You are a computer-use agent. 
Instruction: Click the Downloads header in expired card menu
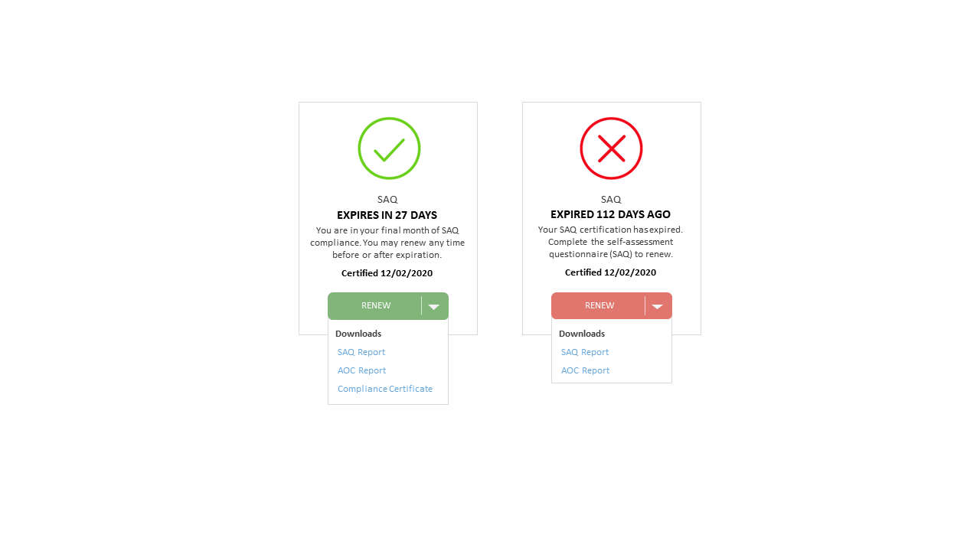pyautogui.click(x=582, y=334)
